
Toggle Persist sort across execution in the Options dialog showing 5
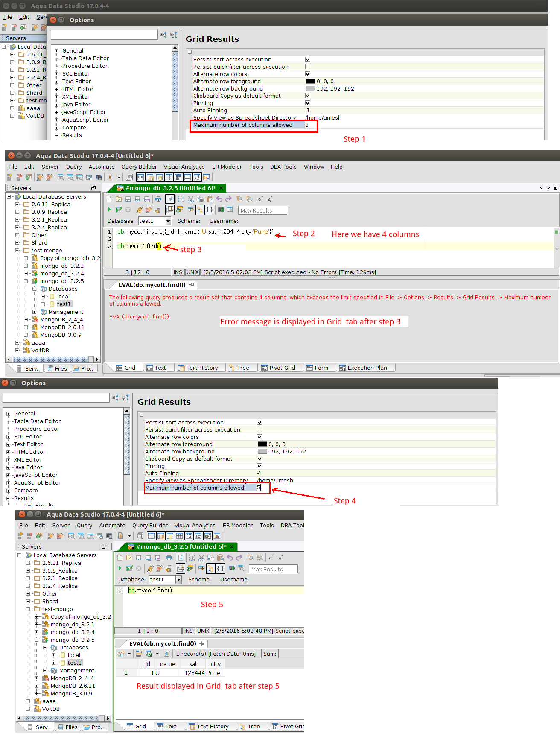(260, 422)
